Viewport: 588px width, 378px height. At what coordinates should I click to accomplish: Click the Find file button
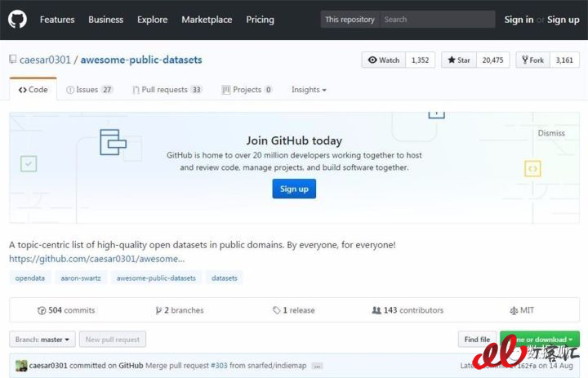(477, 340)
